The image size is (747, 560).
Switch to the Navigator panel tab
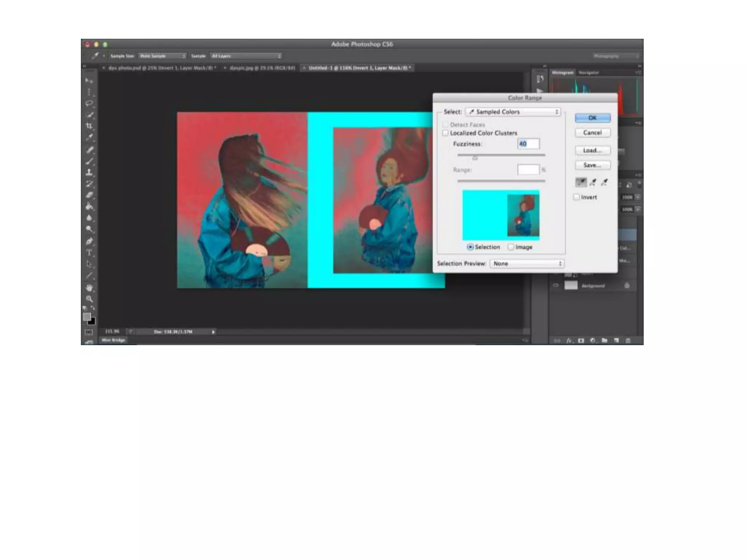(589, 73)
